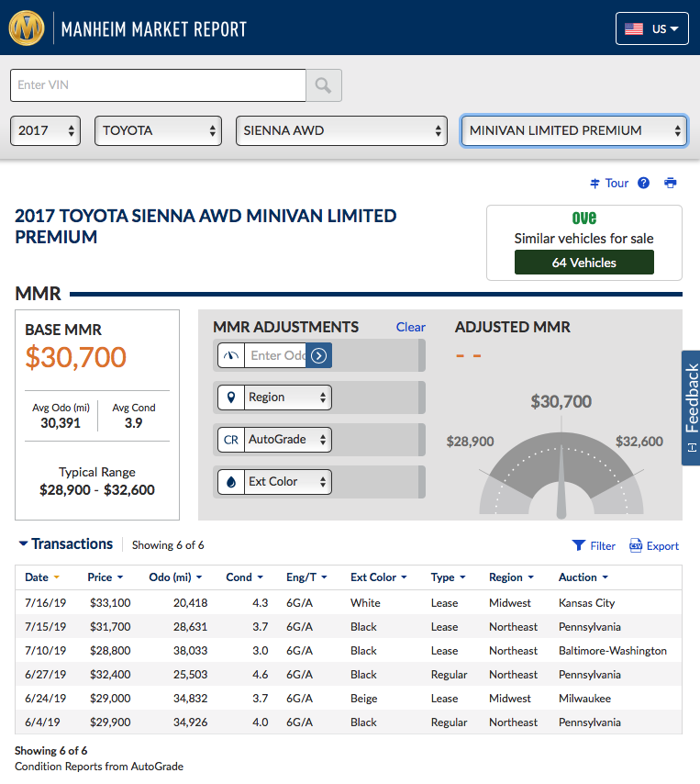This screenshot has height=784, width=700.
Task: Sort transactions by Date column
Action: pos(38,577)
